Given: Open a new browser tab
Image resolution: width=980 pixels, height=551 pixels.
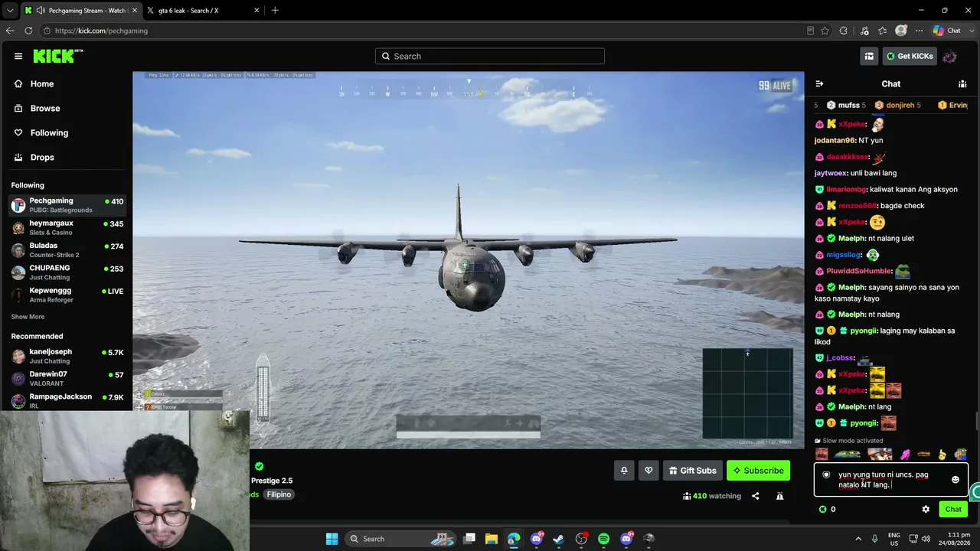Looking at the screenshot, I should click(275, 10).
